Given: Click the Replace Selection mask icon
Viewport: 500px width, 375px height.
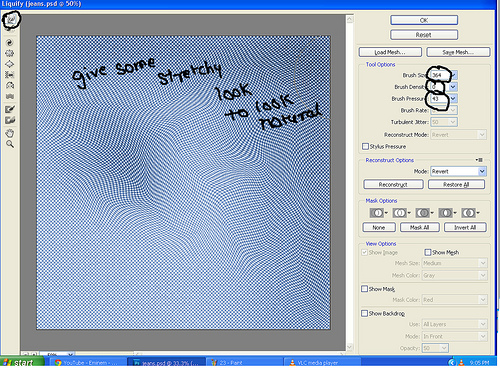Looking at the screenshot, I should click(x=379, y=213).
